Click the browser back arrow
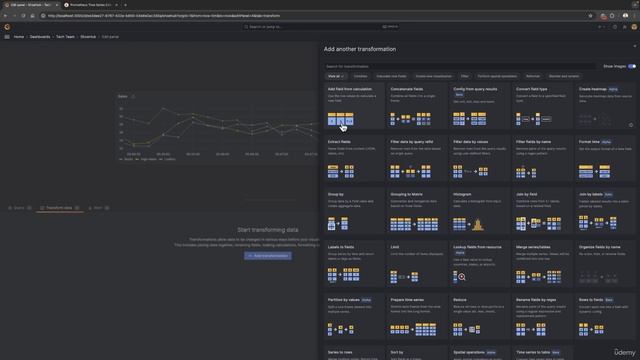Viewport: 640px width, 360px height. coord(5,16)
